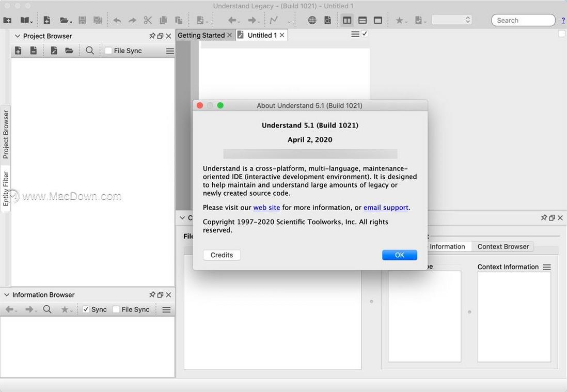Click the Save floppy disk icon

(x=82, y=20)
